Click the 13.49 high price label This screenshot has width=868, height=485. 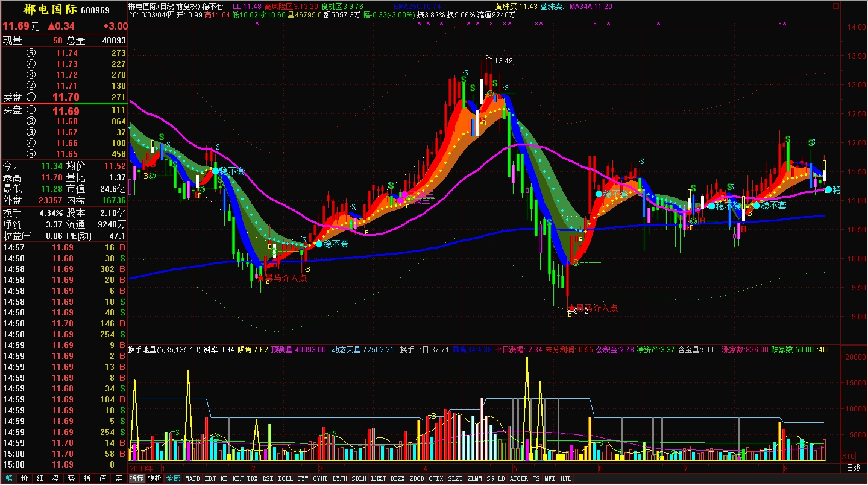coord(503,60)
